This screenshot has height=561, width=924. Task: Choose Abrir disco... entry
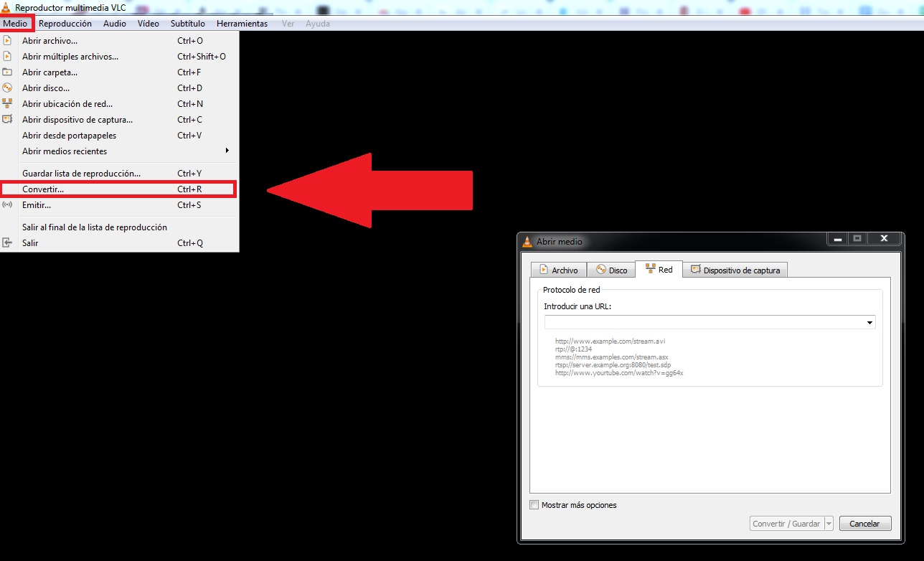pos(119,88)
